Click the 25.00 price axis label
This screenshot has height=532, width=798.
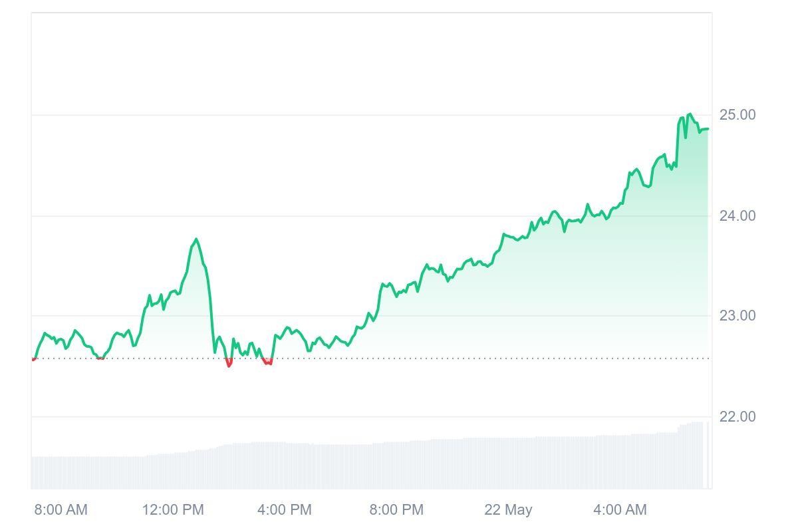[737, 115]
